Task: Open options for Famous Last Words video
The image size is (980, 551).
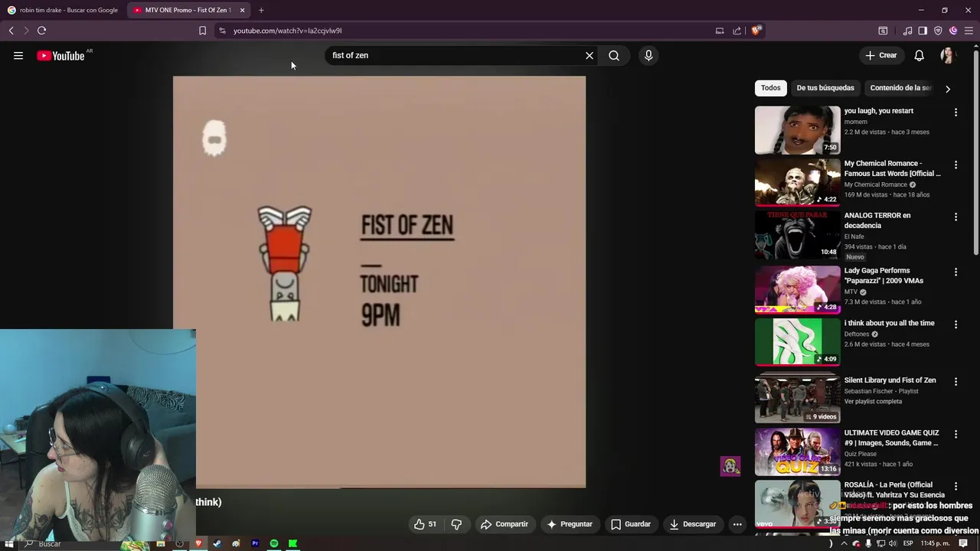Action: point(955,165)
